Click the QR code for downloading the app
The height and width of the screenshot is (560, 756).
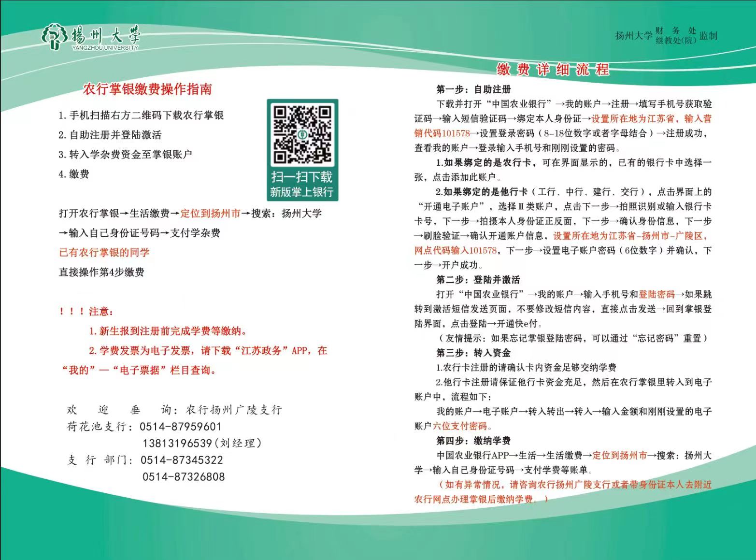(x=302, y=134)
